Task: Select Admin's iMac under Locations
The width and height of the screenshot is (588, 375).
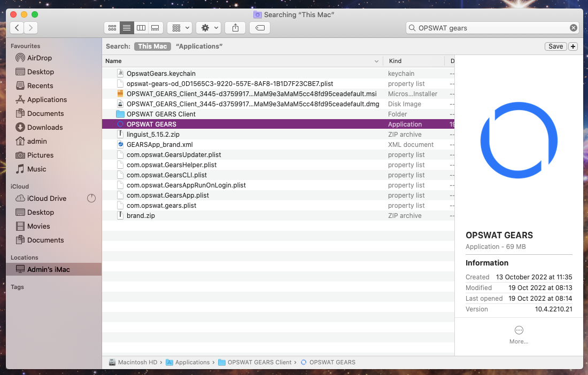Action: pyautogui.click(x=53, y=269)
